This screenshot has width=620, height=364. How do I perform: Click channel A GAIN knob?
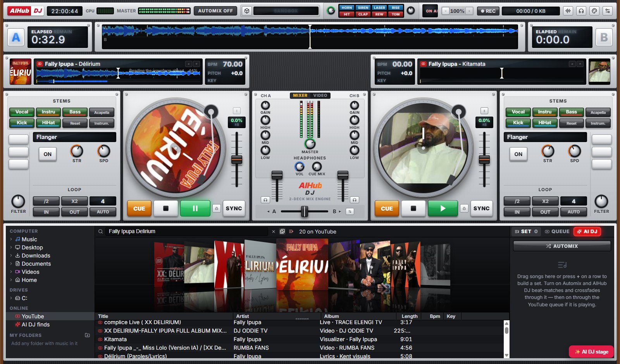pyautogui.click(x=265, y=105)
